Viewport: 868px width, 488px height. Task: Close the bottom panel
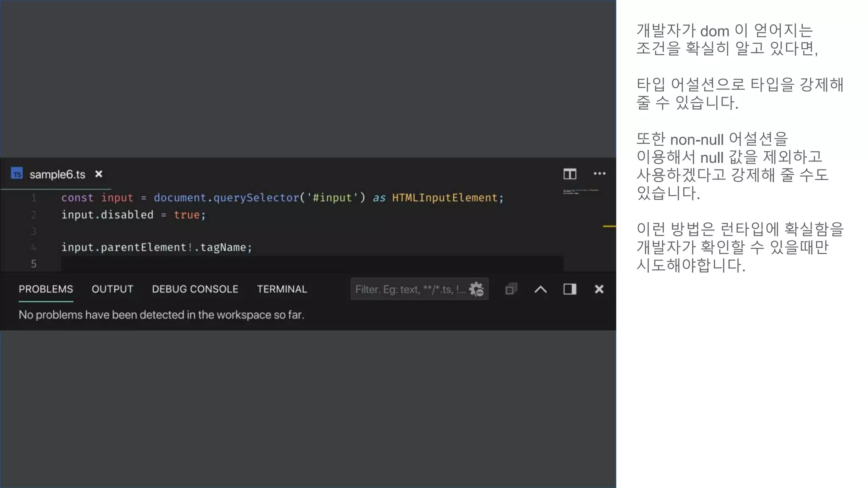coord(599,289)
